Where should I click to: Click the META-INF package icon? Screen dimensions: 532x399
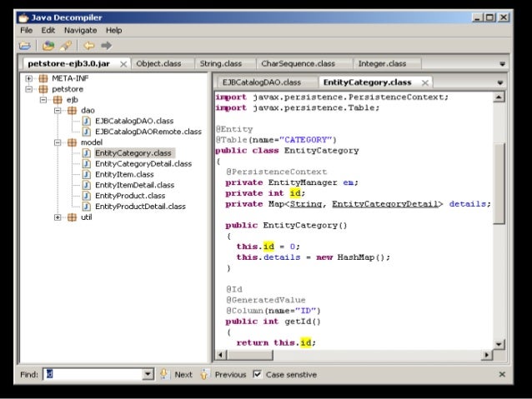(x=43, y=78)
